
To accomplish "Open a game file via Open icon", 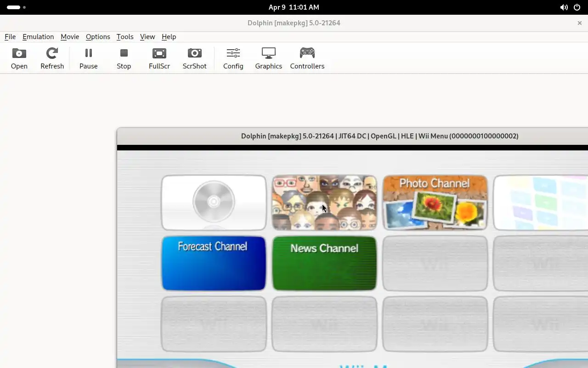I will click(19, 58).
